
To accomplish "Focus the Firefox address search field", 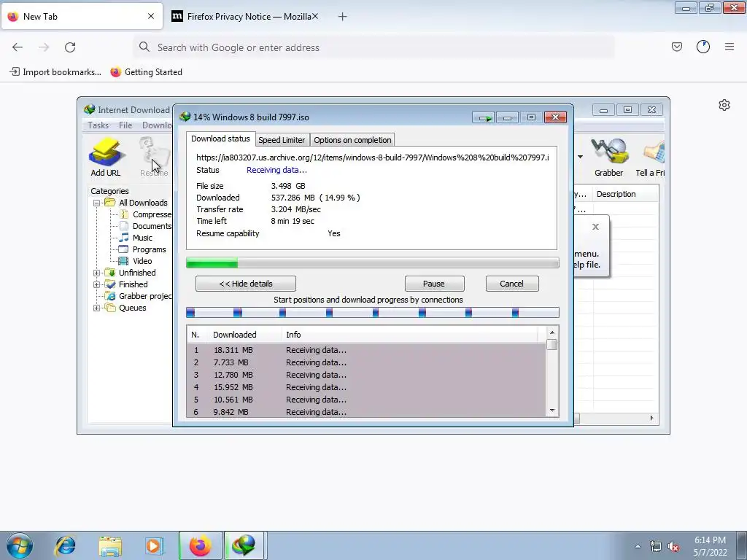I will tap(374, 47).
